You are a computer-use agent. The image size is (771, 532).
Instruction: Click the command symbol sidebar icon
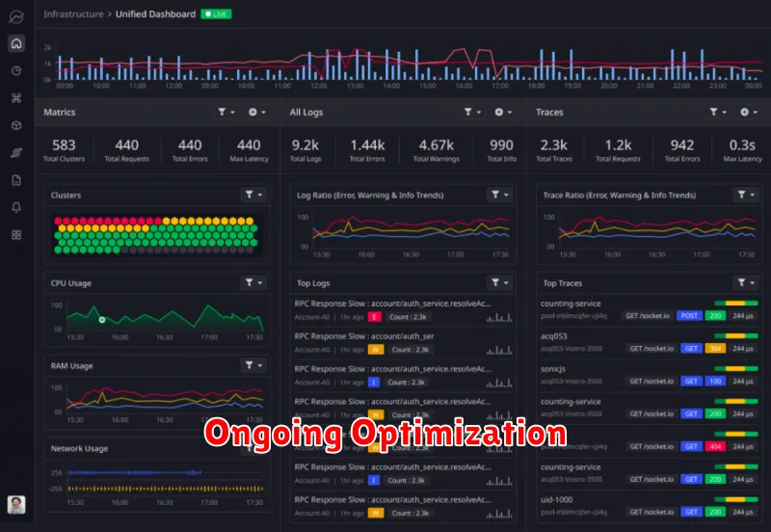click(15, 97)
